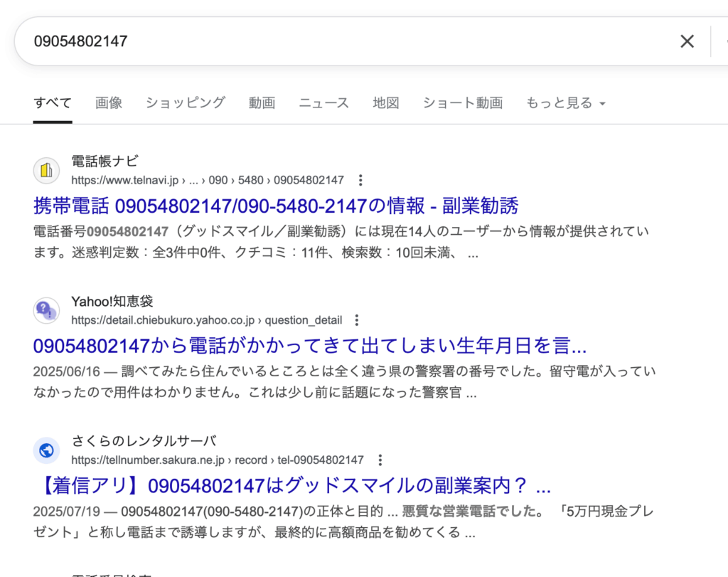Screen dimensions: 728x577
Task: Expand the もっと見る dropdown
Action: click(565, 102)
